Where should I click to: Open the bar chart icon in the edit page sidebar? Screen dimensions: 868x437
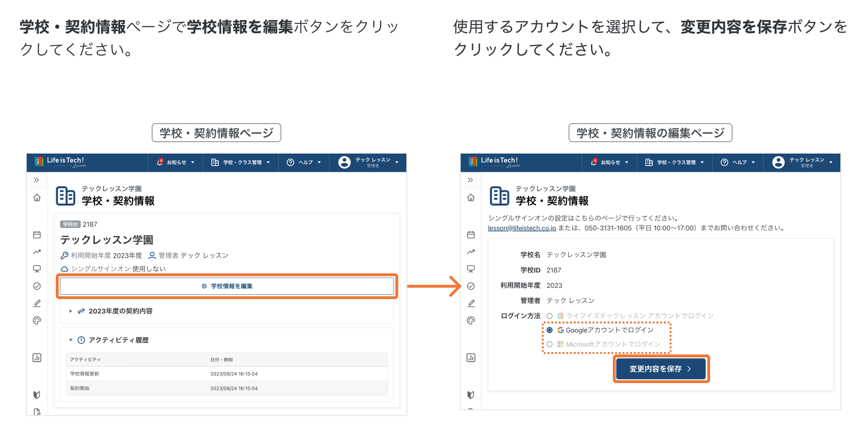pos(471,358)
